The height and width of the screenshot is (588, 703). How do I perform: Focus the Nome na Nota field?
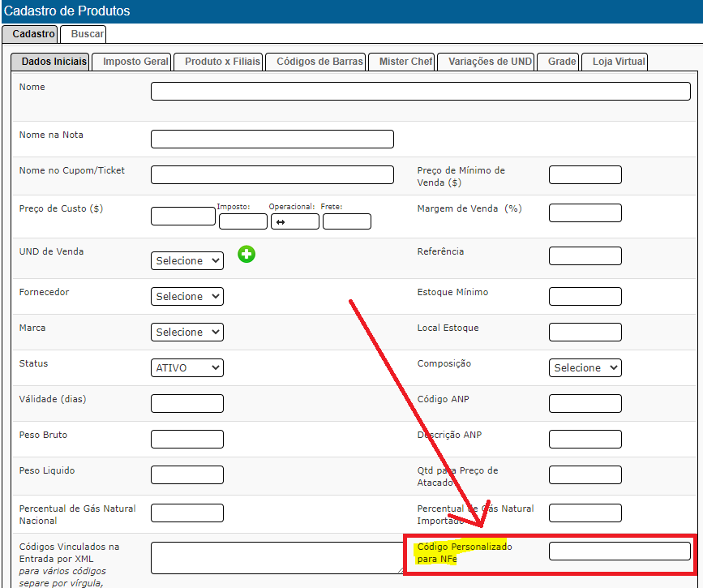pyautogui.click(x=272, y=139)
